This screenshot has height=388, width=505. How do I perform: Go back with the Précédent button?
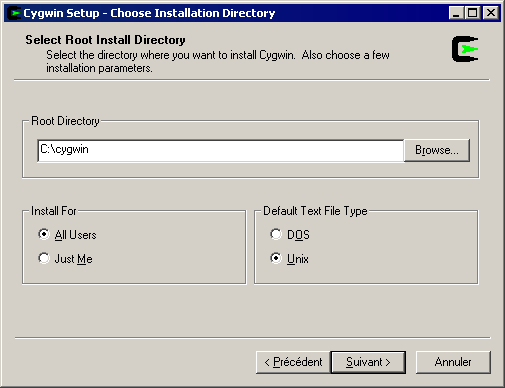click(293, 362)
